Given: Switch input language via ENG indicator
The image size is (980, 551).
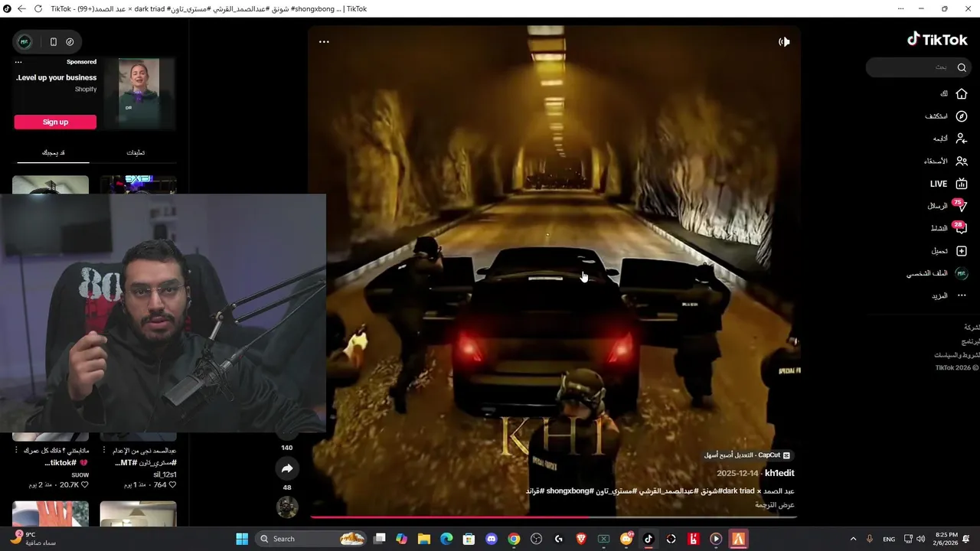Looking at the screenshot, I should click(889, 539).
